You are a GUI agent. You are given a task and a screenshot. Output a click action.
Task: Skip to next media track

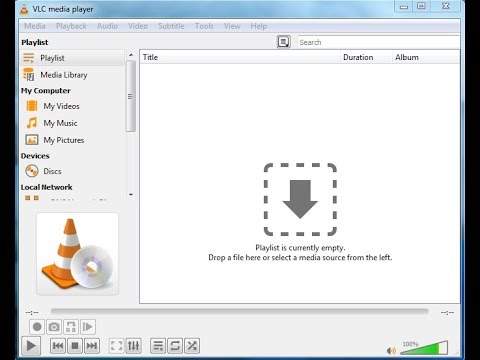point(92,346)
